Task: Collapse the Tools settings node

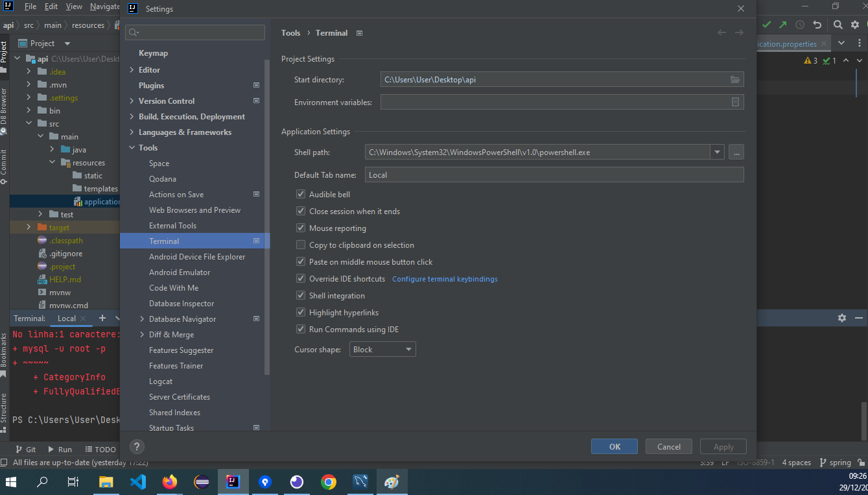Action: pyautogui.click(x=132, y=148)
